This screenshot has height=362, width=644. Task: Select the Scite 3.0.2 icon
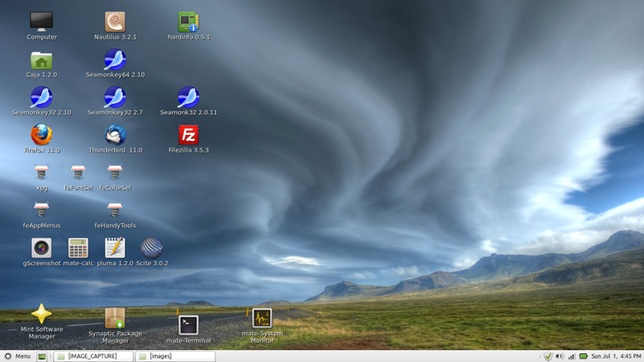pyautogui.click(x=152, y=248)
